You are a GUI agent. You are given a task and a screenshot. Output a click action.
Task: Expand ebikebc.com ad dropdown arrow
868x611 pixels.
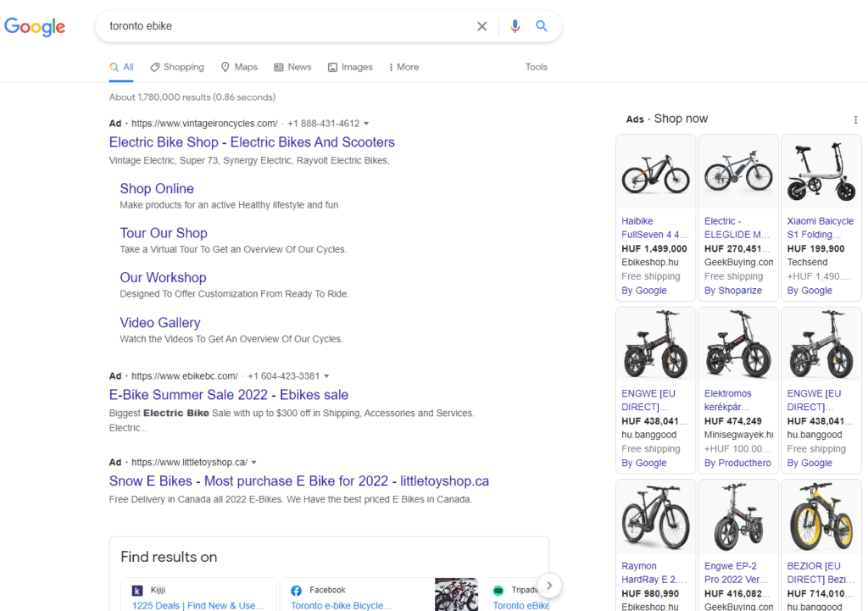pyautogui.click(x=326, y=375)
